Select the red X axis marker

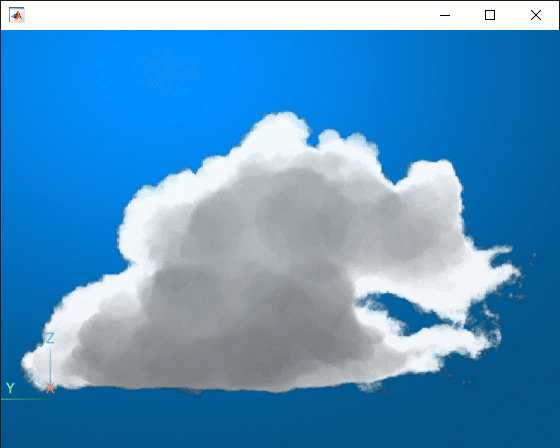tap(50, 388)
